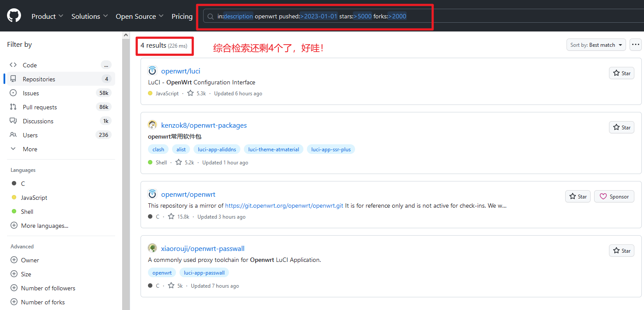Click the openwrt/openwrt avatar icon
The width and height of the screenshot is (644, 310).
point(152,194)
